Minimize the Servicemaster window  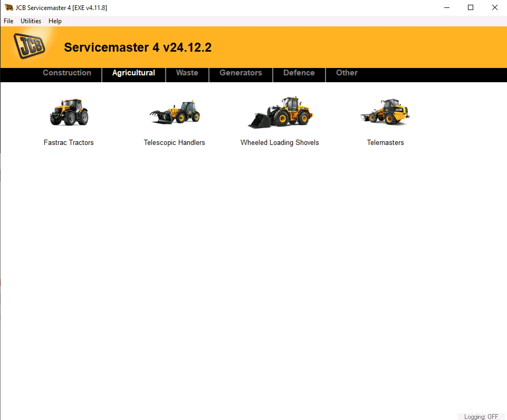tap(447, 8)
